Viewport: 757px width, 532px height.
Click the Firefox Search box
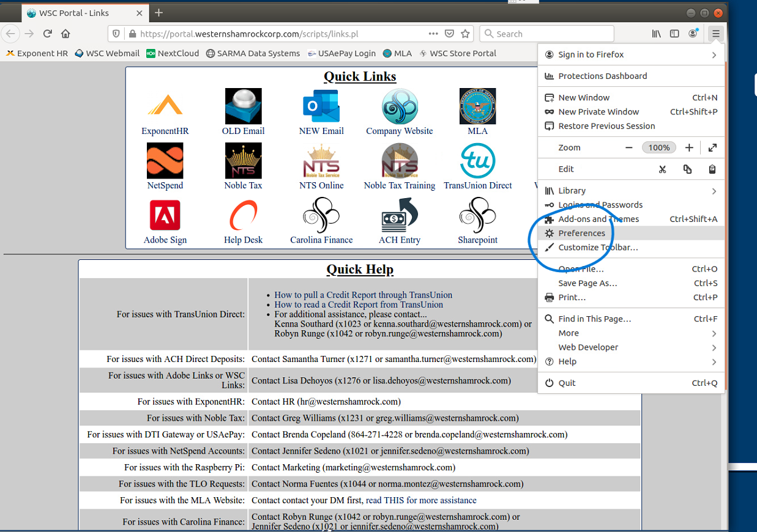(546, 34)
